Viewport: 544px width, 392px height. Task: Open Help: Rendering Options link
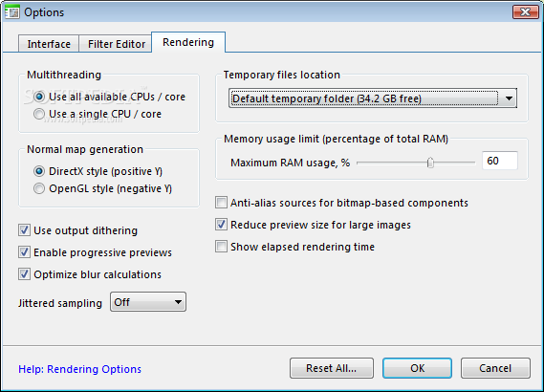(x=79, y=369)
